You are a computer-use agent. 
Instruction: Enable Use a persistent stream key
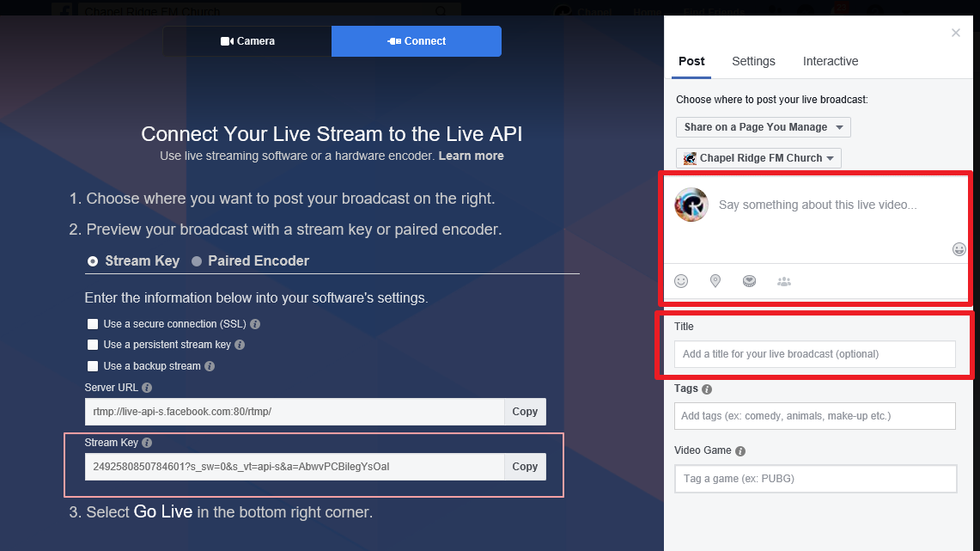(x=93, y=345)
